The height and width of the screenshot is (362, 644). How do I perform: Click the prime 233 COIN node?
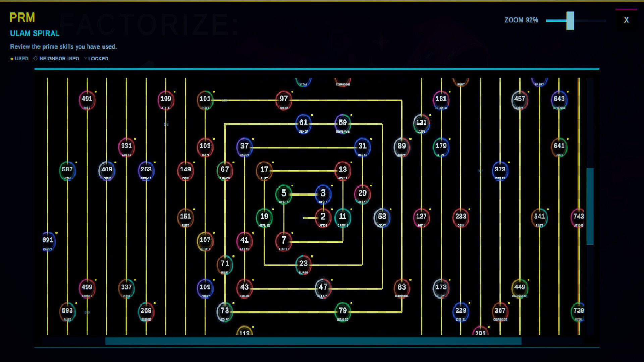coord(461,217)
